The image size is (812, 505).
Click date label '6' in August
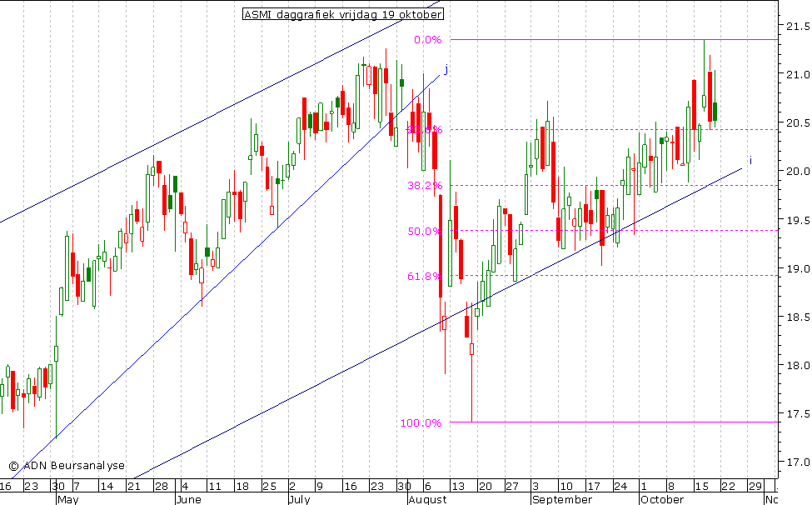428,487
